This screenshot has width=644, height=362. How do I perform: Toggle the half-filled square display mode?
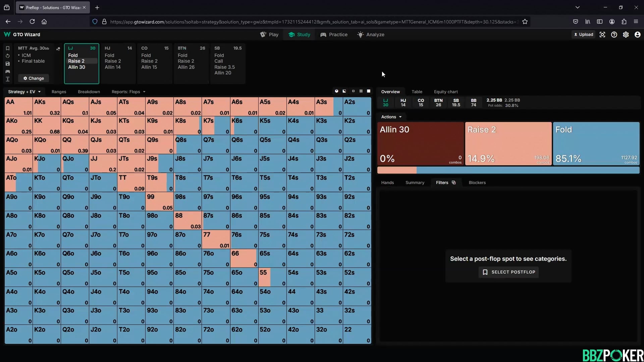pyautogui.click(x=344, y=91)
